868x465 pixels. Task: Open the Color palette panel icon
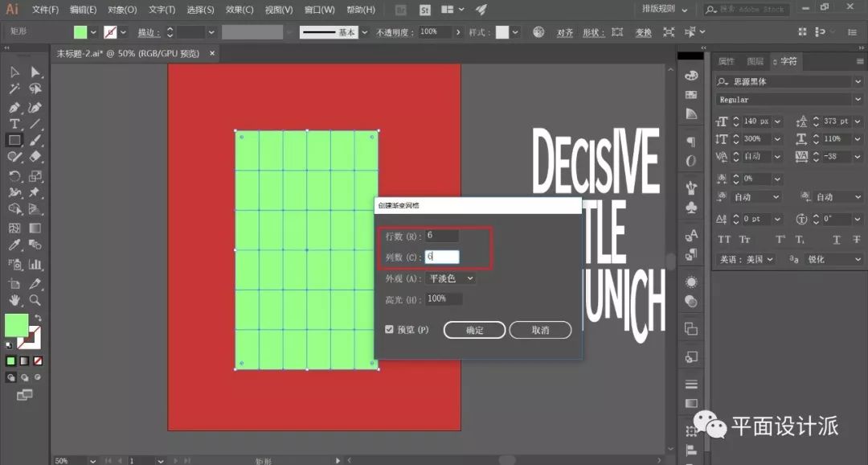click(691, 74)
